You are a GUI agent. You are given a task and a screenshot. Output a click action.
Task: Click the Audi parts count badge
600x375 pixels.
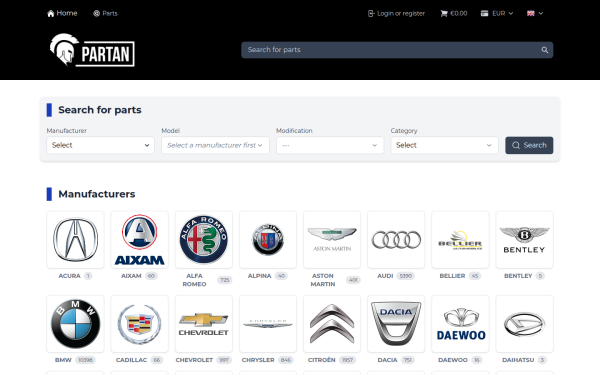(x=406, y=276)
